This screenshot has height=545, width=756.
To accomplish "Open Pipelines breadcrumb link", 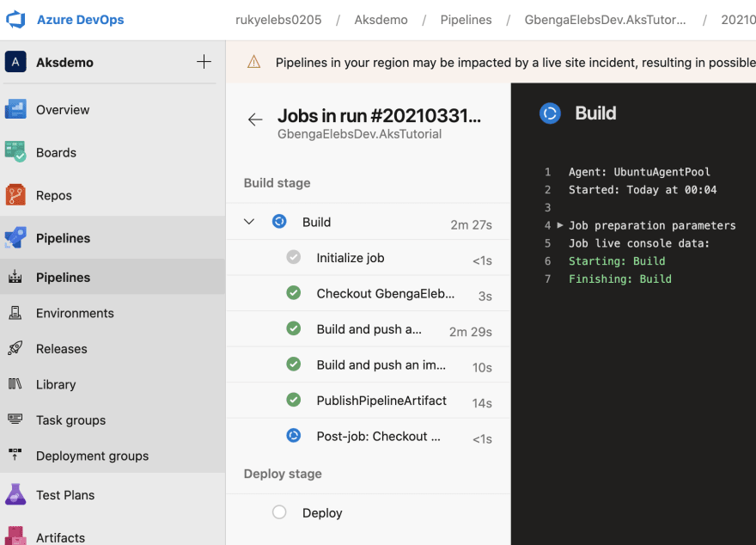I will coord(466,20).
